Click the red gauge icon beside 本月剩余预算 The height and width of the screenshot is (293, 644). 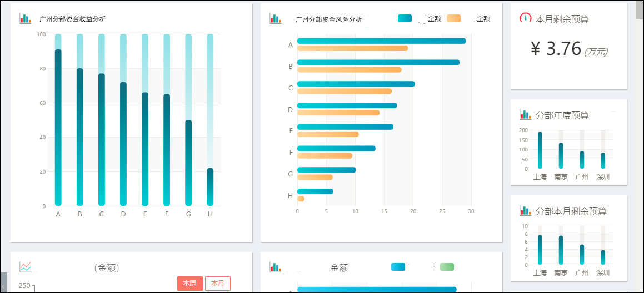point(525,18)
